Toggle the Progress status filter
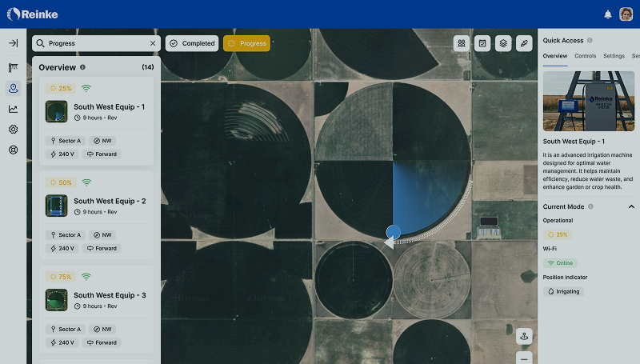 [x=246, y=43]
